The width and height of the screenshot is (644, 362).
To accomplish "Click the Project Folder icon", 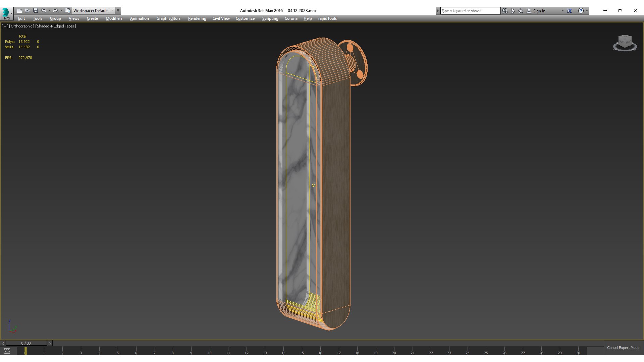I will [67, 11].
